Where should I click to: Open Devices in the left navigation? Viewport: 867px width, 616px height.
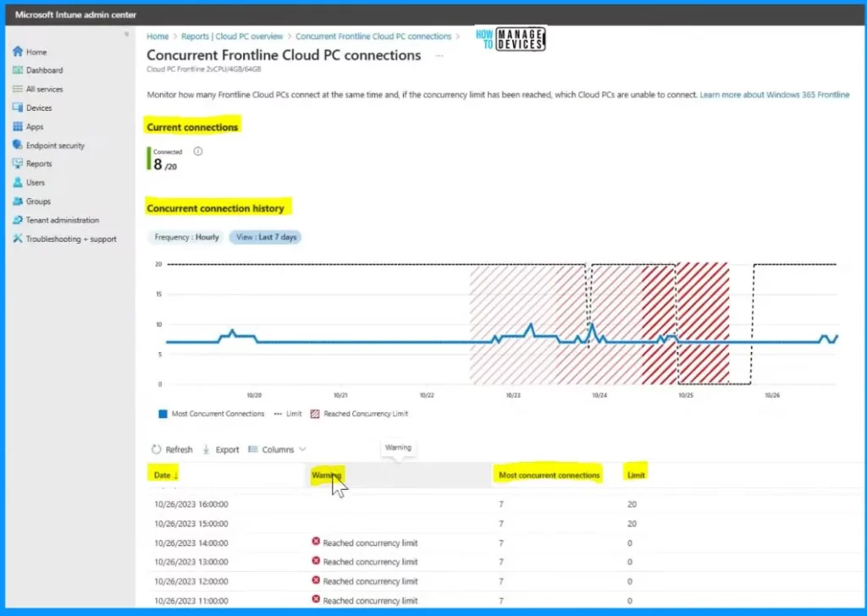(39, 107)
